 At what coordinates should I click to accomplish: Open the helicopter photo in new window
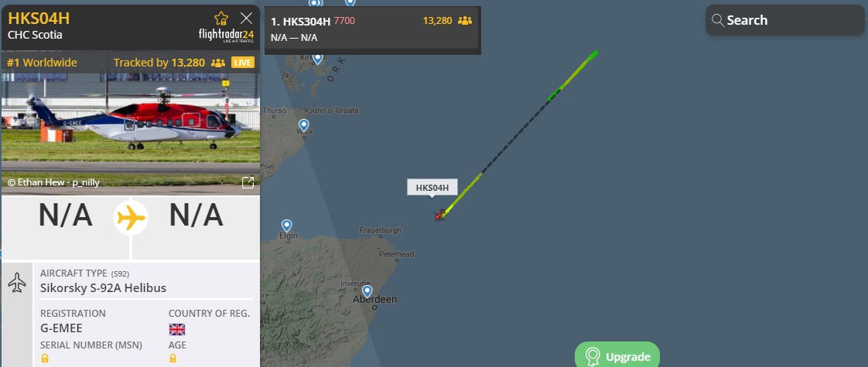coord(248,182)
